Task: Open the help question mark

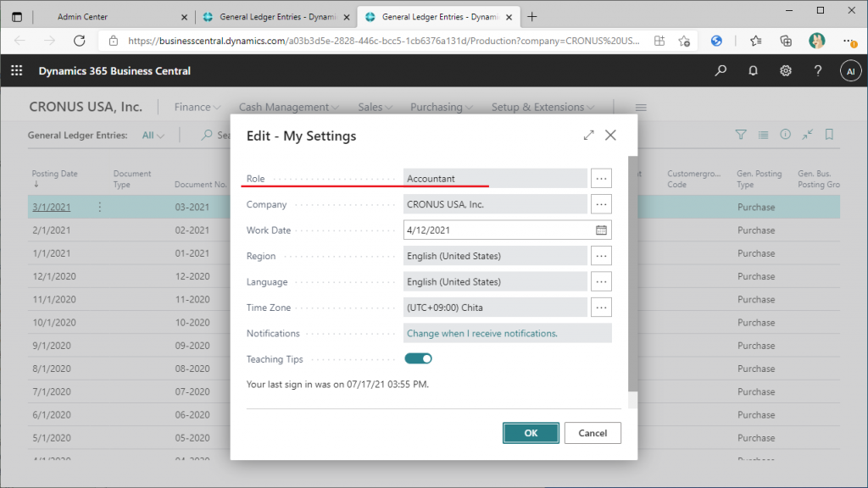Action: point(818,71)
